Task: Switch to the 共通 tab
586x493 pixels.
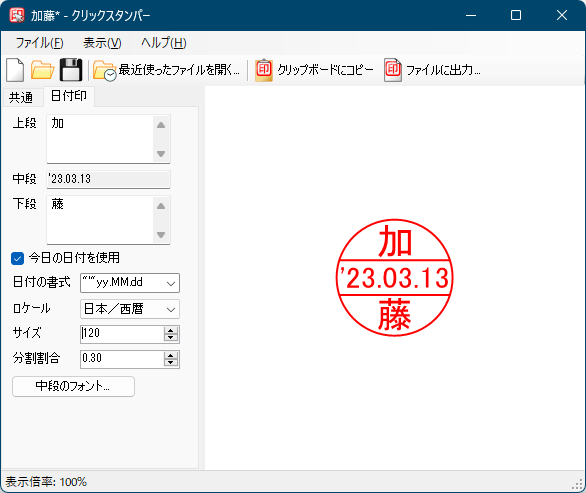Action: (21, 98)
